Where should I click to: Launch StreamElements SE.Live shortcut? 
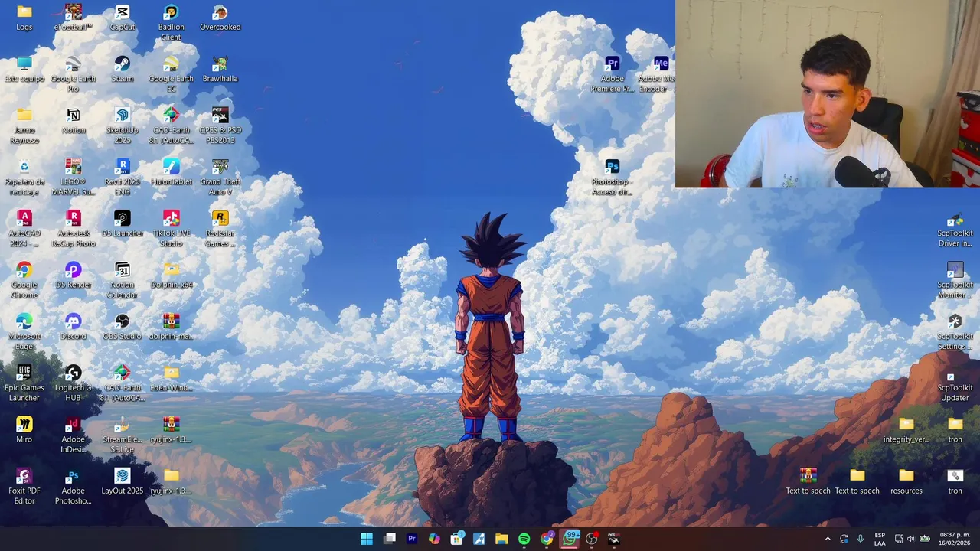click(122, 435)
